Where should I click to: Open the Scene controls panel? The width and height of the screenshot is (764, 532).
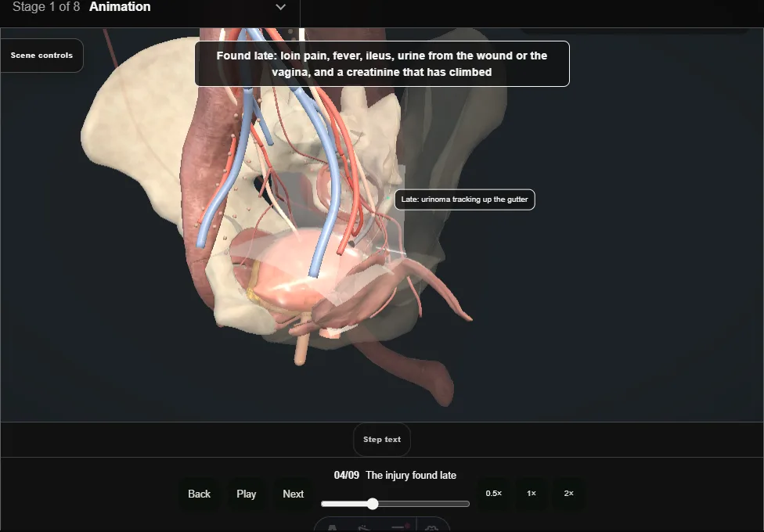(42, 56)
